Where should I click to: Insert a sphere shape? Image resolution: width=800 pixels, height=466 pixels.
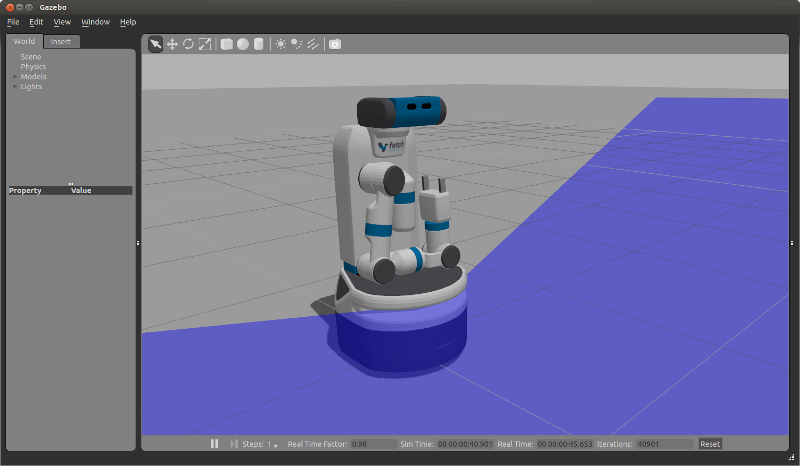coord(243,44)
